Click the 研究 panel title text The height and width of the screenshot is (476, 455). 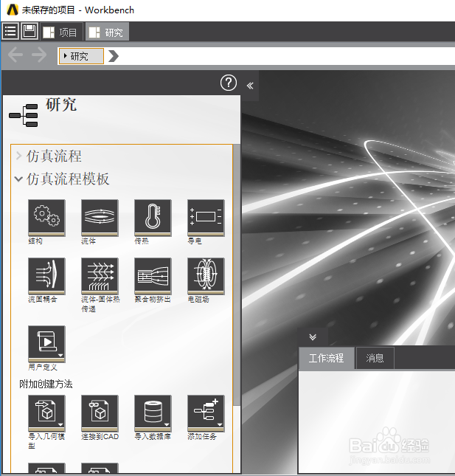(61, 105)
